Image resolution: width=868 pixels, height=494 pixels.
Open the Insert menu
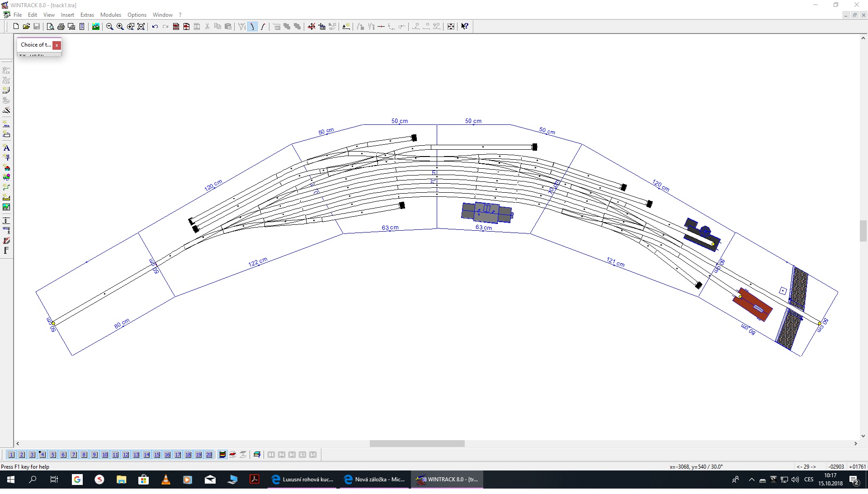pyautogui.click(x=67, y=15)
